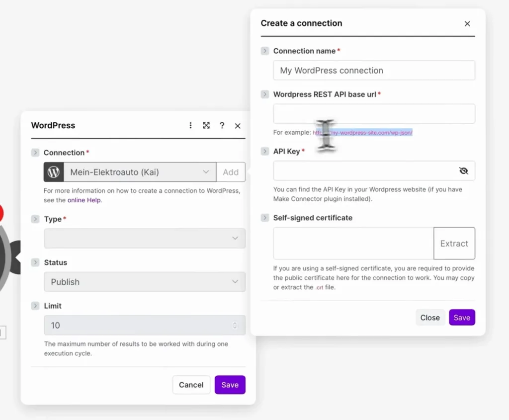Expand the Wordpress REST API base url arrow

(264, 94)
